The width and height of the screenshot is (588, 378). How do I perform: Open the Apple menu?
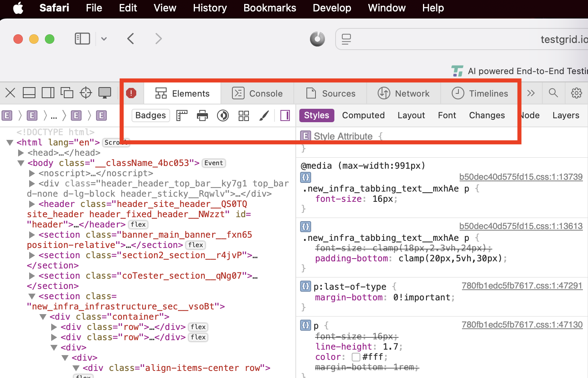point(18,8)
